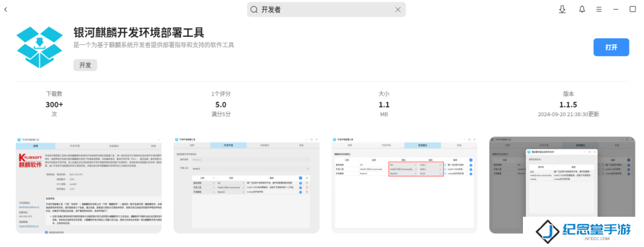The height and width of the screenshot is (247, 644).
Task: Click the version number 1.1.5
Action: (568, 104)
